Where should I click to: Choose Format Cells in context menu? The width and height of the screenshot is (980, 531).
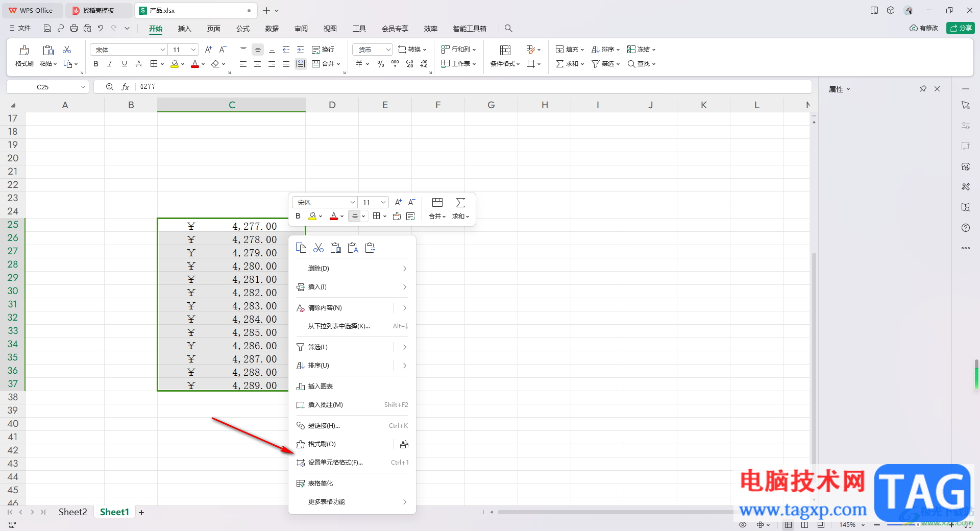point(352,463)
